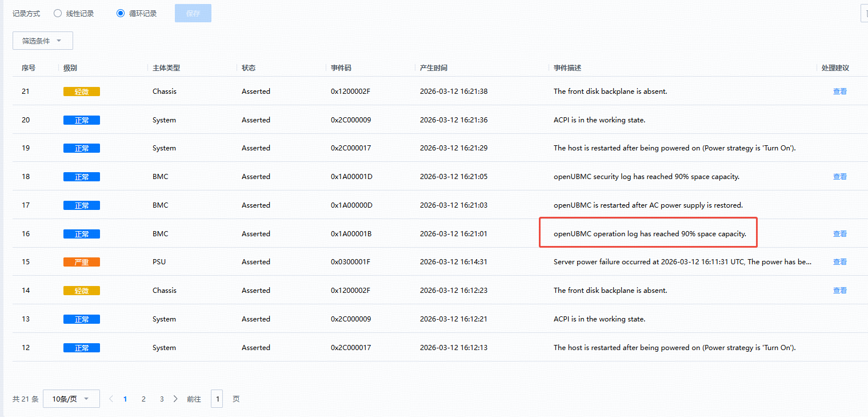Image resolution: width=868 pixels, height=417 pixels.
Task: Click the 产生时间 column header
Action: 433,67
